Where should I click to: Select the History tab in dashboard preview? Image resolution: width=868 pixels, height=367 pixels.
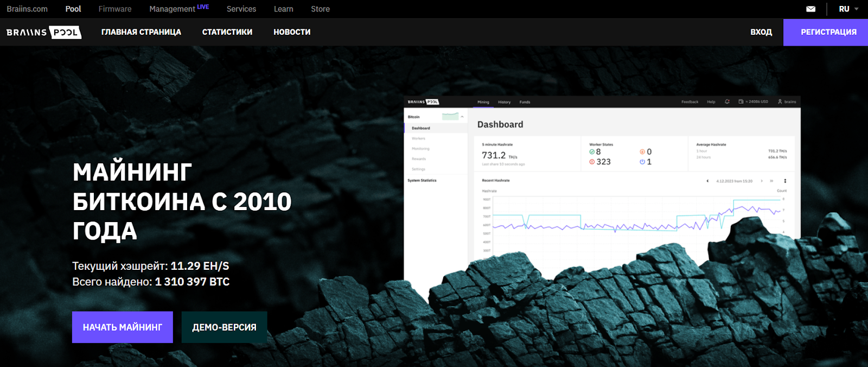coord(505,102)
